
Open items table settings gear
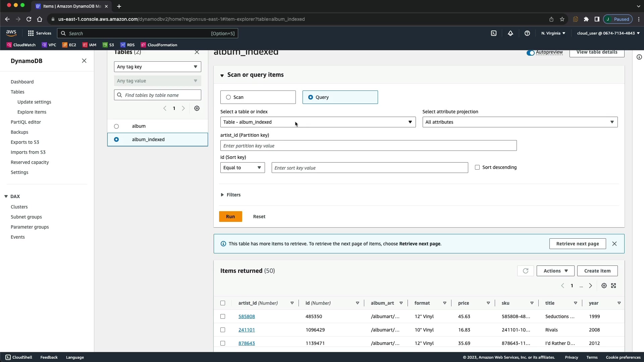click(x=604, y=286)
